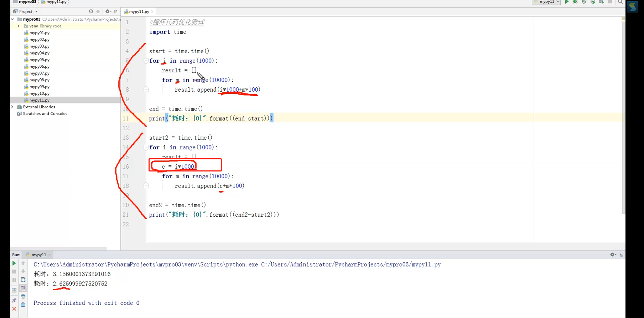Screen dimensions: 644x318
Task: Click the Run panel hide/minimize icon
Action: [x=621, y=255]
